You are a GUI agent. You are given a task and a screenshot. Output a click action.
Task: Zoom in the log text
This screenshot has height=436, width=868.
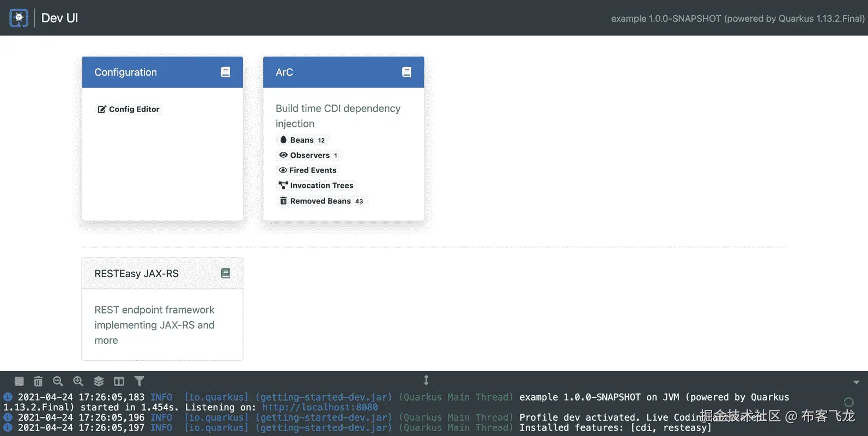click(78, 381)
